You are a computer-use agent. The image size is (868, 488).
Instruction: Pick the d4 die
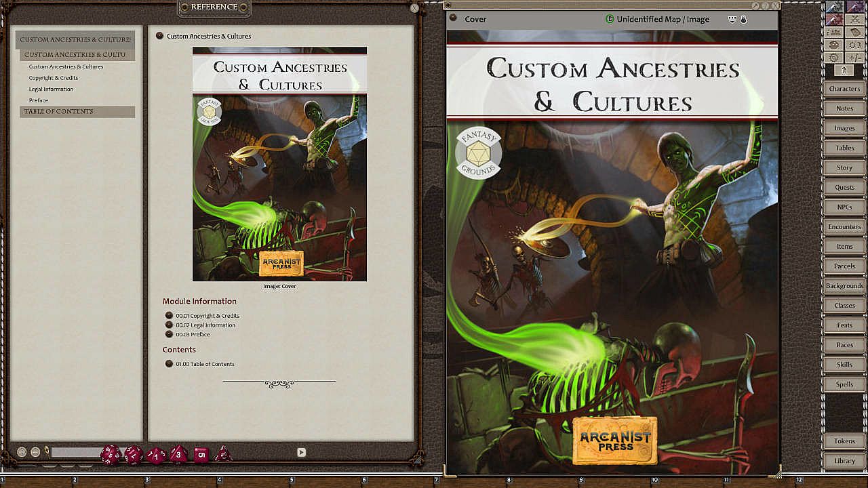[x=222, y=453]
